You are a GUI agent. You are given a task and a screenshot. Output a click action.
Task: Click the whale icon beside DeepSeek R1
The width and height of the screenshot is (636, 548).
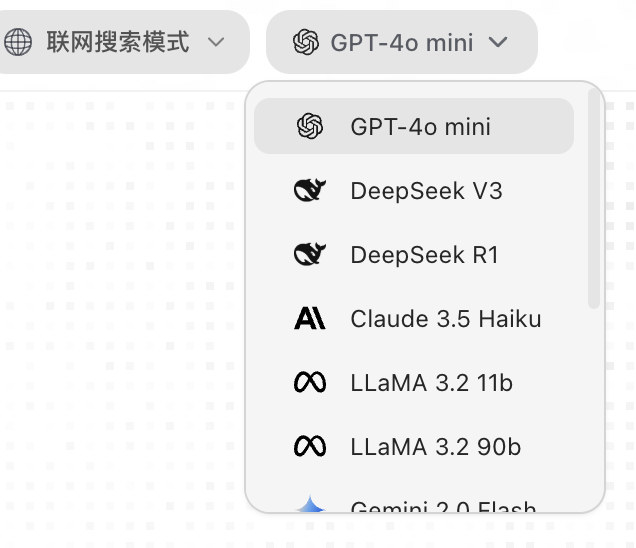pyautogui.click(x=310, y=254)
